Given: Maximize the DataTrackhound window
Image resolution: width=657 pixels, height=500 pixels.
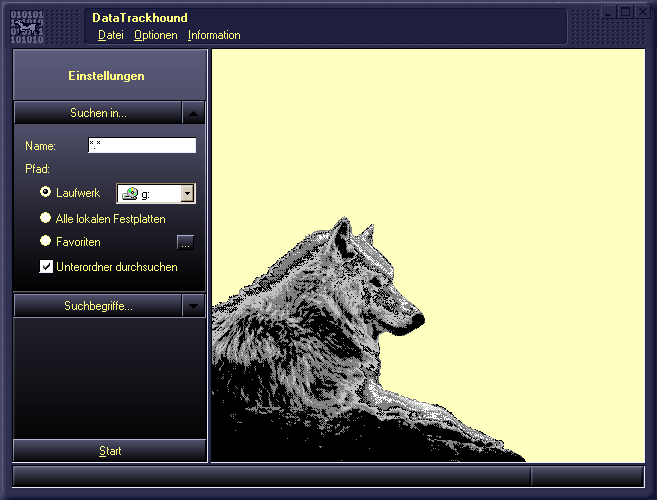Looking at the screenshot, I should tap(624, 12).
